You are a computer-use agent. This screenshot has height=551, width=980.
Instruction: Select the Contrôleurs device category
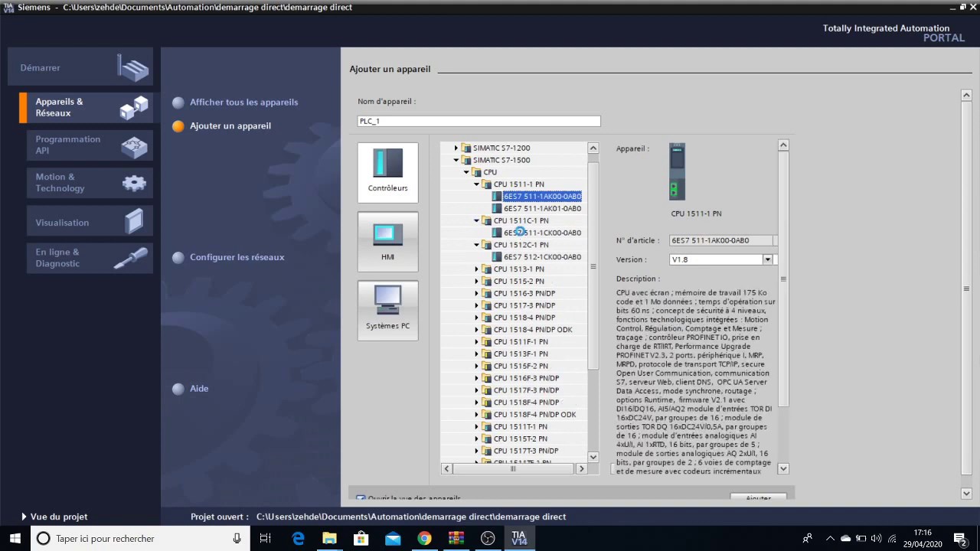(387, 172)
